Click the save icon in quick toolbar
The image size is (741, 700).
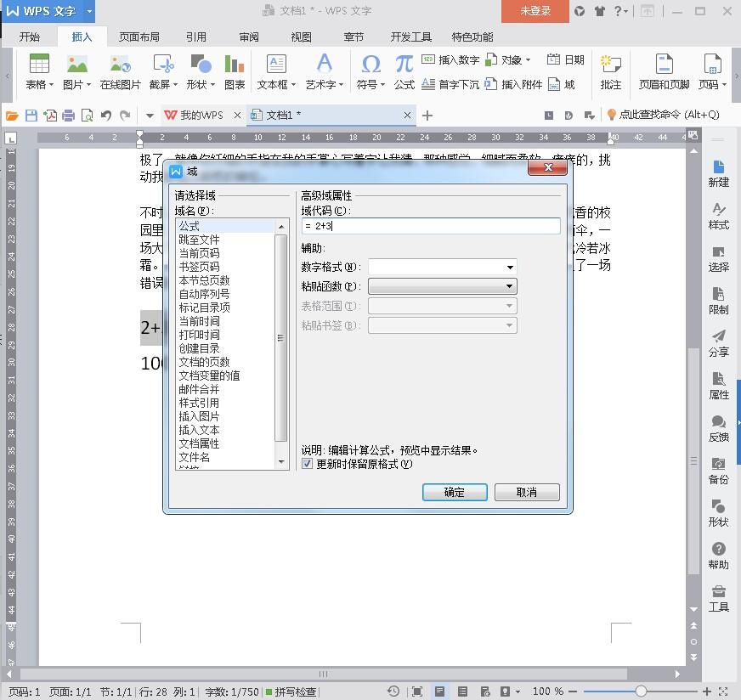tap(31, 116)
